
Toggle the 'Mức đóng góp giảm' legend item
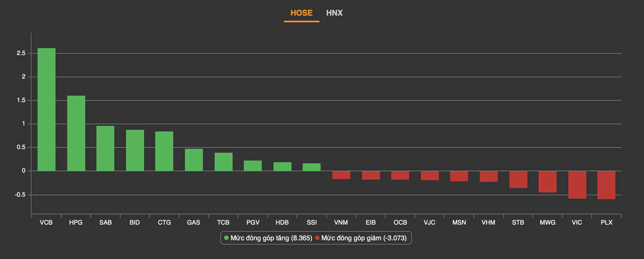(x=364, y=238)
